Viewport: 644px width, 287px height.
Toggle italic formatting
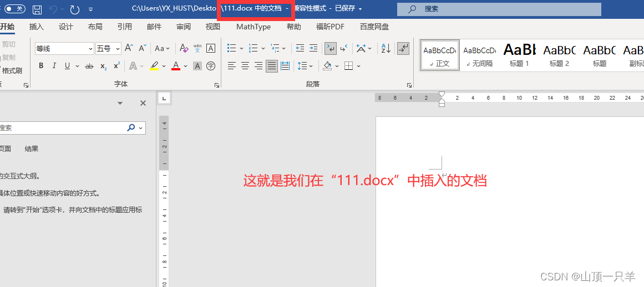point(54,65)
